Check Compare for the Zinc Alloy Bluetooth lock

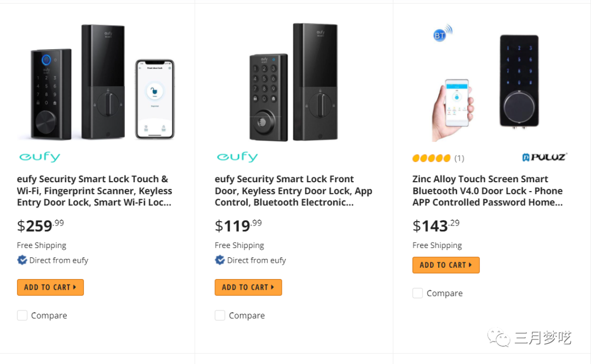(x=418, y=293)
